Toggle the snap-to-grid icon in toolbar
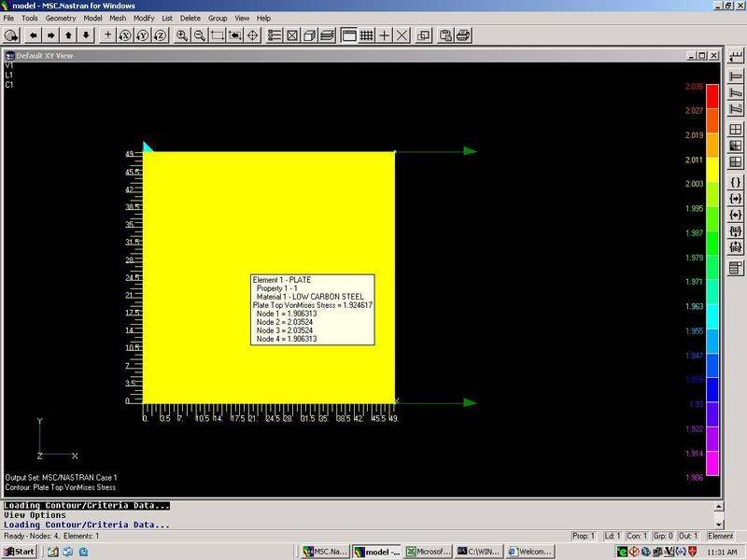The width and height of the screenshot is (747, 560). pos(367,35)
